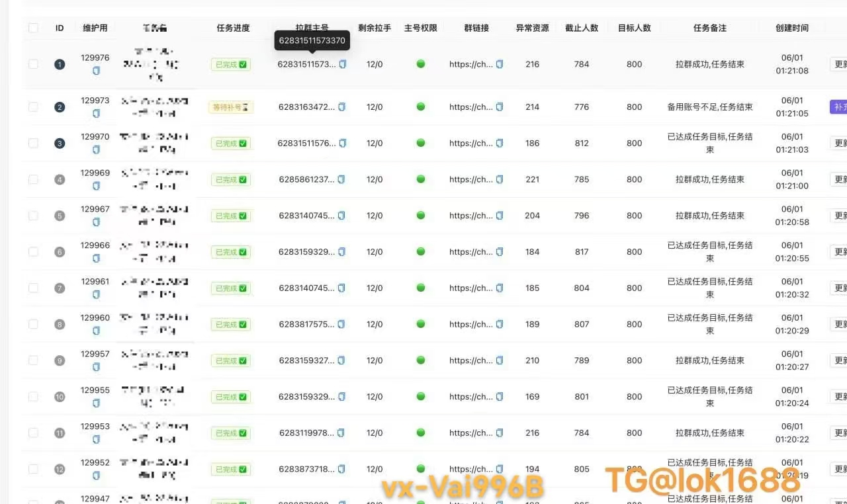Copy main number 6285861237 in row 4
Viewport: 847px width, 504px height.
(x=341, y=179)
